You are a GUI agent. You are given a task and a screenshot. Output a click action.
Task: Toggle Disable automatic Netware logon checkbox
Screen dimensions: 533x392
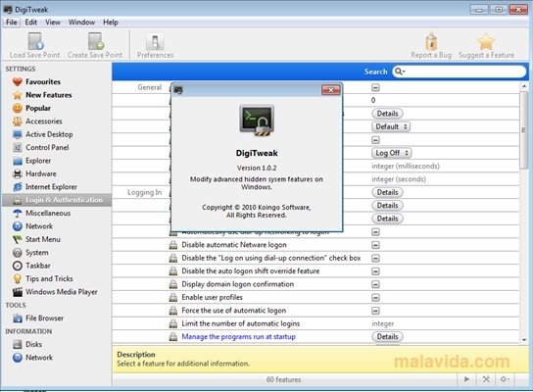coord(375,245)
